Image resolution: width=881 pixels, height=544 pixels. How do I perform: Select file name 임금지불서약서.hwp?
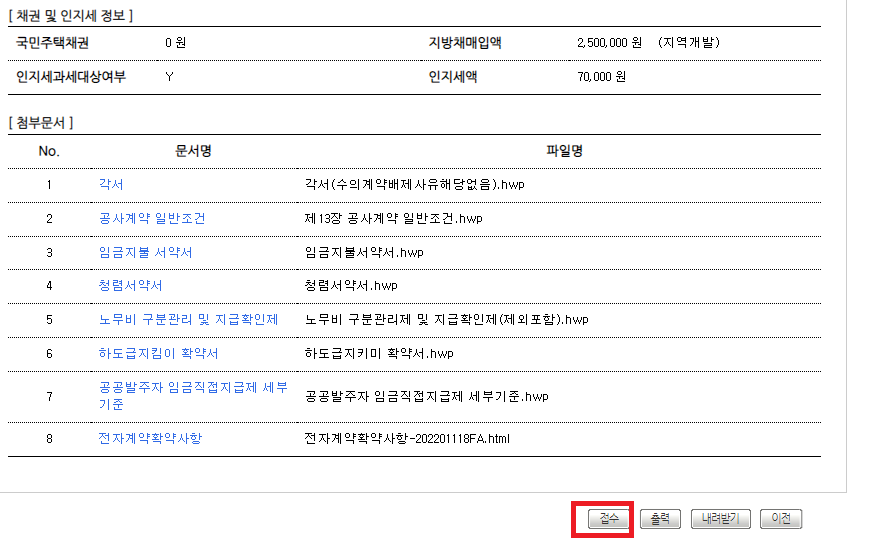(x=364, y=252)
